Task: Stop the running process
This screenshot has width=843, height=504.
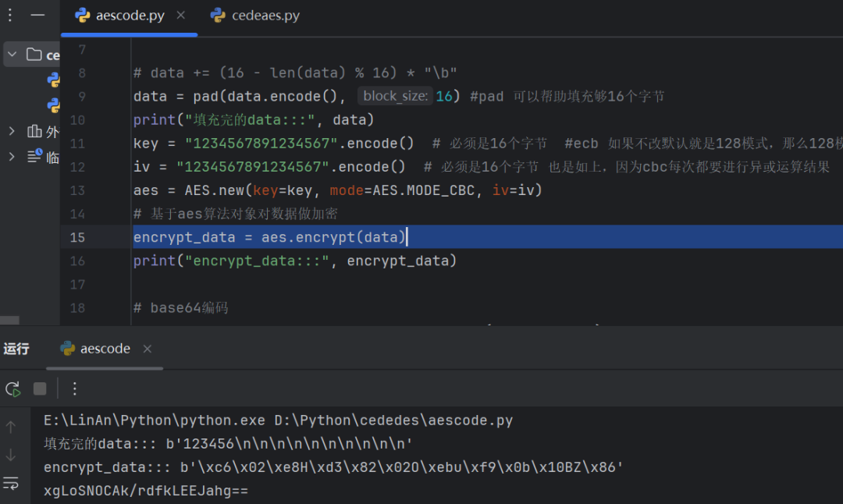Action: (x=40, y=389)
